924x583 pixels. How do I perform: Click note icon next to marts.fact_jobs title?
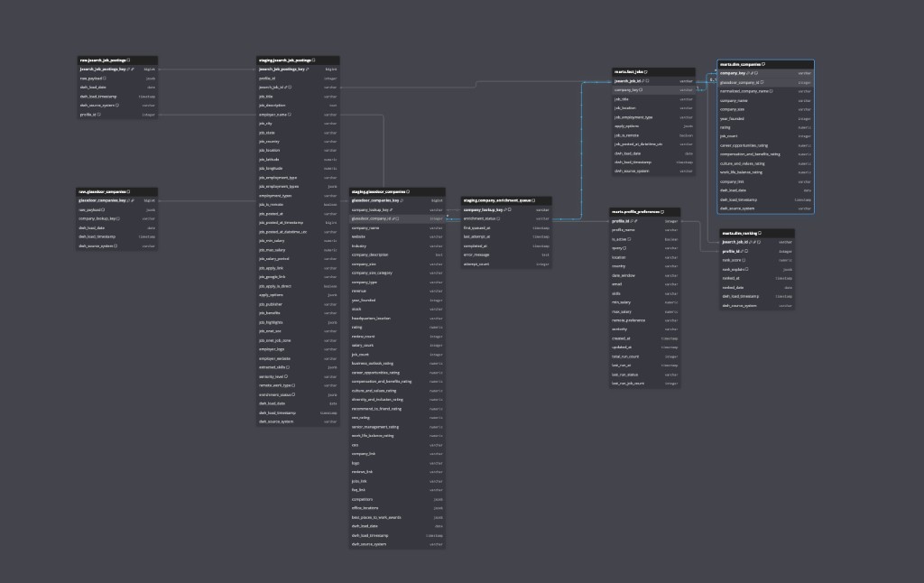pos(646,71)
